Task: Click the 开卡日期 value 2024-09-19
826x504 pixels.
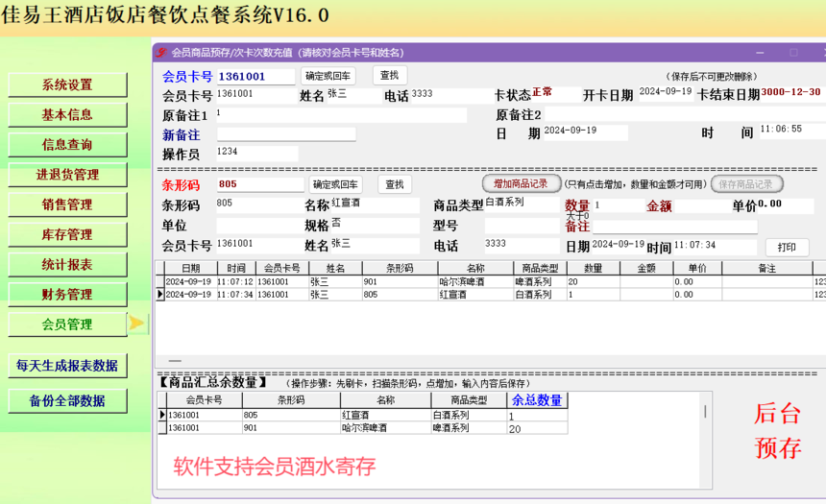Action: (x=665, y=91)
